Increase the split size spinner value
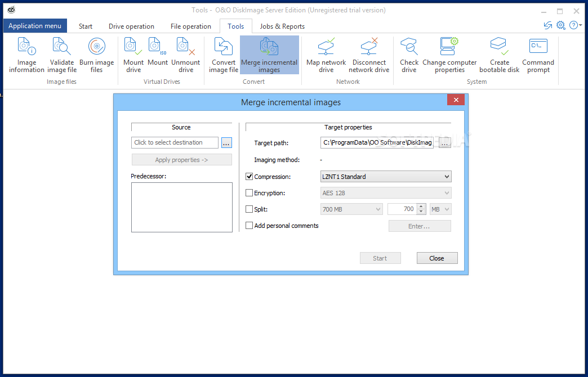Viewport: 588px width, 377px height. coord(421,207)
